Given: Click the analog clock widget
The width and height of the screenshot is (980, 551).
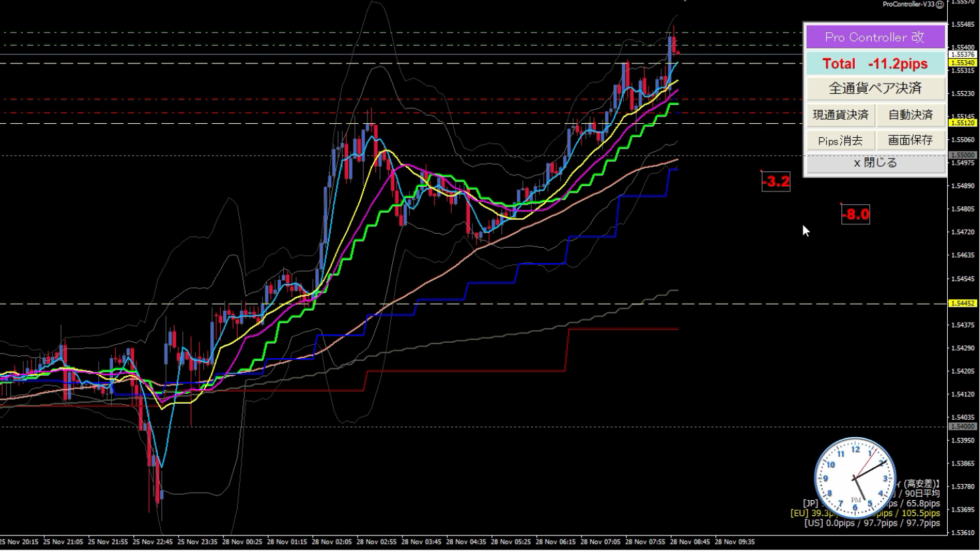Looking at the screenshot, I should coord(855,478).
